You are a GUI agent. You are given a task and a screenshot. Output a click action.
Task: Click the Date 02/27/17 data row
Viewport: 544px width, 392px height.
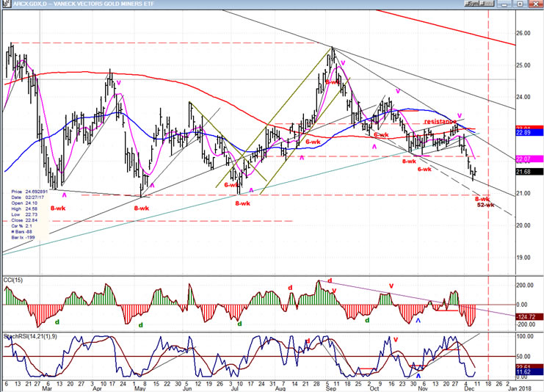pyautogui.click(x=28, y=197)
